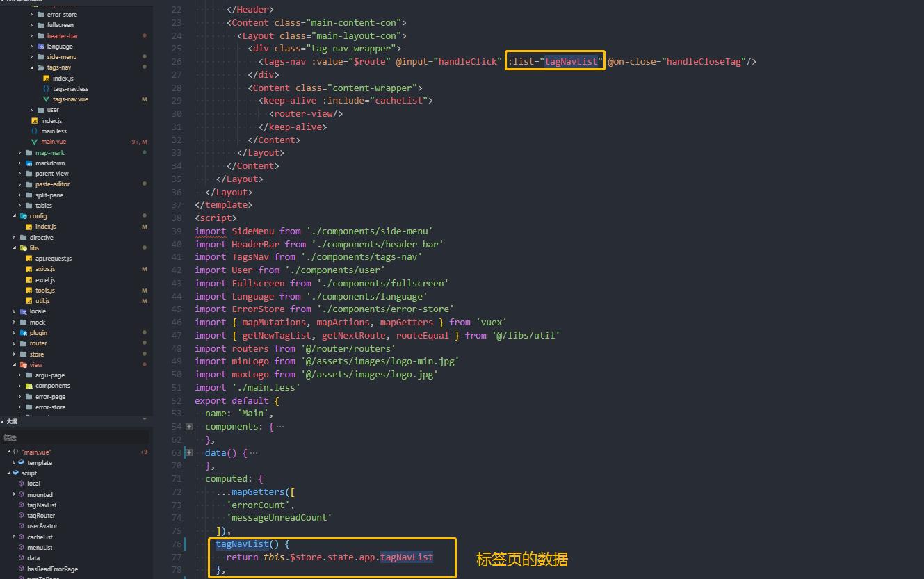Open the tables folder

pos(44,206)
